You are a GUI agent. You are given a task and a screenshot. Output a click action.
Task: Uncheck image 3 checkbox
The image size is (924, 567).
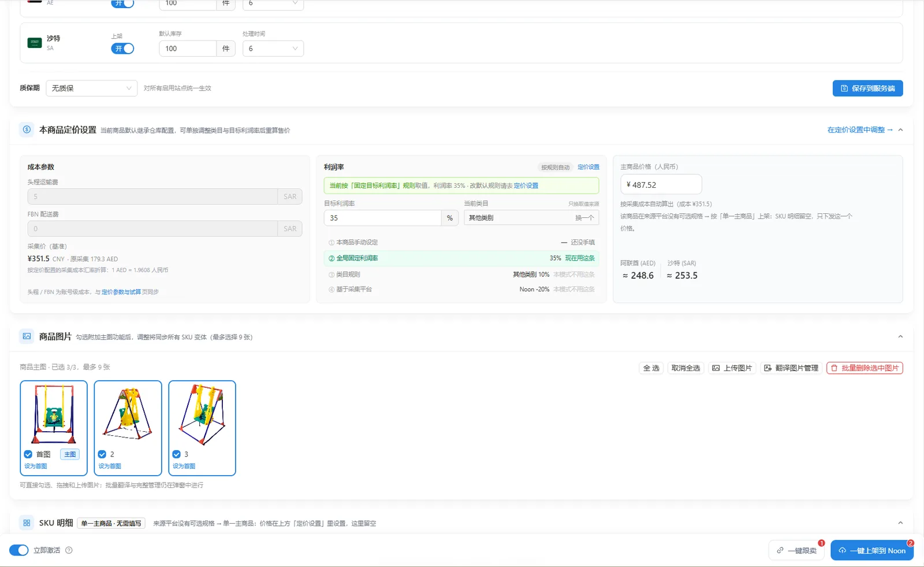176,454
